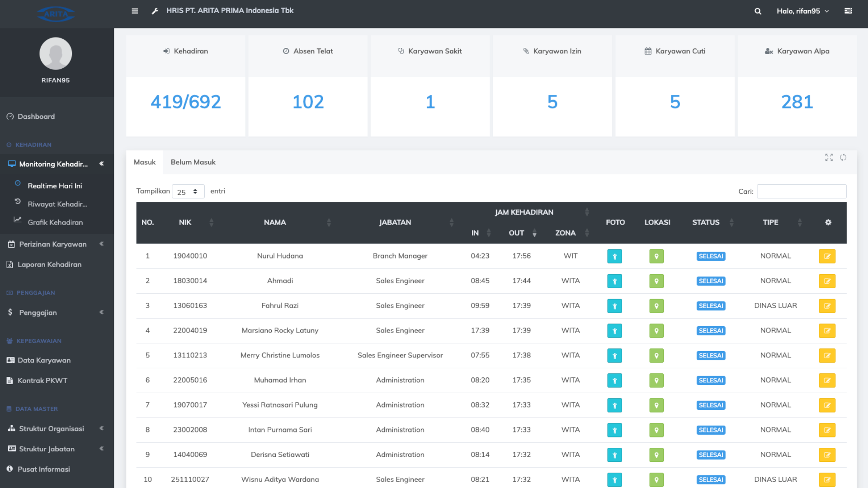View photo icon for Nurul Hudana
868x488 pixels.
pyautogui.click(x=614, y=256)
